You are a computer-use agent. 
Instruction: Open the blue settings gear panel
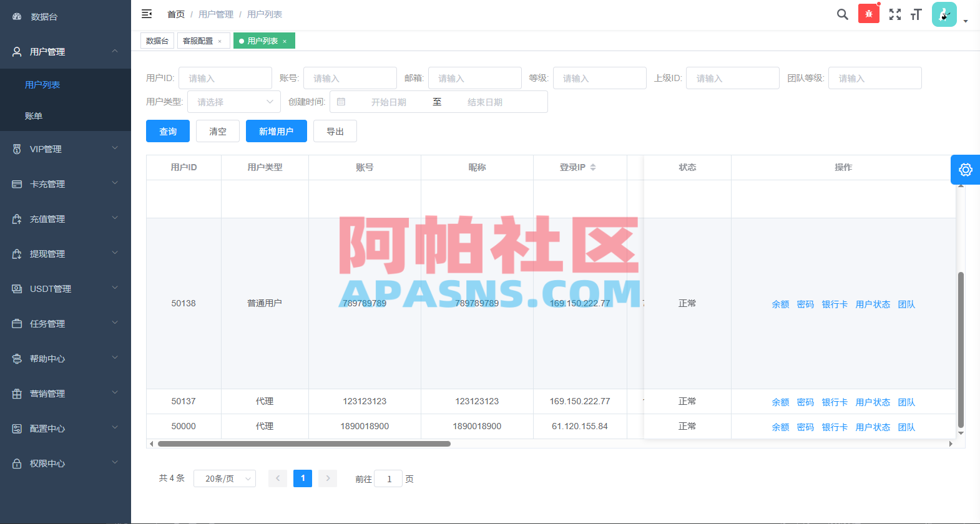tap(965, 170)
